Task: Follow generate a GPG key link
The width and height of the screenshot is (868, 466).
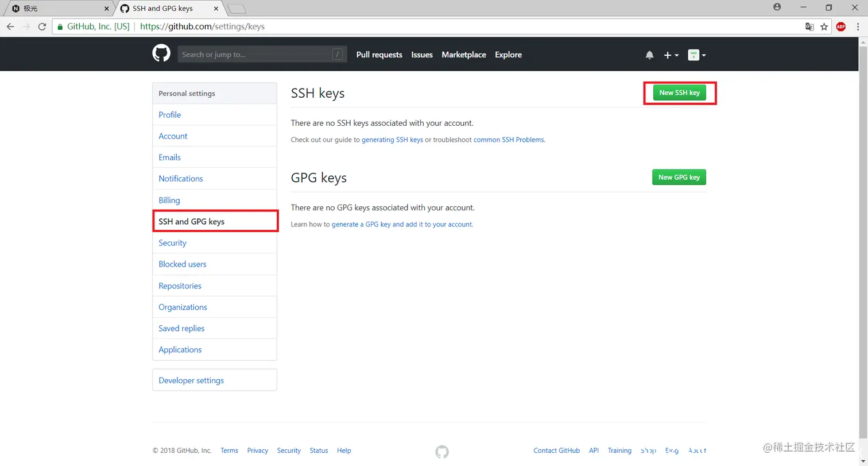Action: click(402, 224)
